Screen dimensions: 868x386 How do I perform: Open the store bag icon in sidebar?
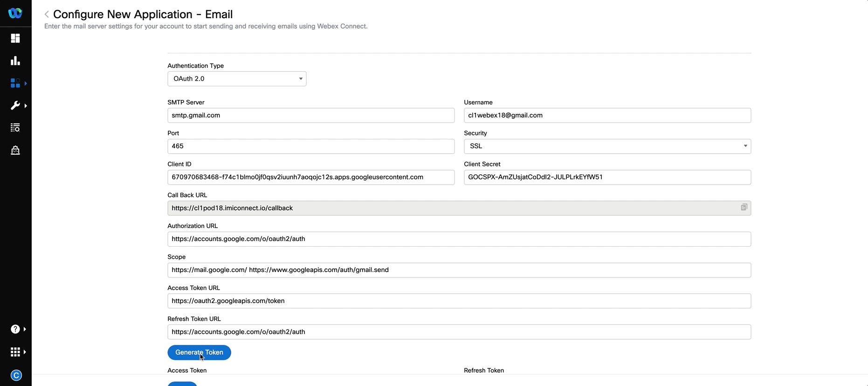click(x=15, y=150)
